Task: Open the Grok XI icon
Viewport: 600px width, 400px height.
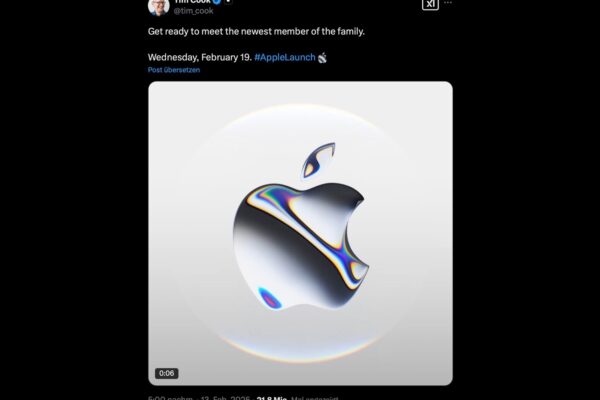Action: pos(430,4)
